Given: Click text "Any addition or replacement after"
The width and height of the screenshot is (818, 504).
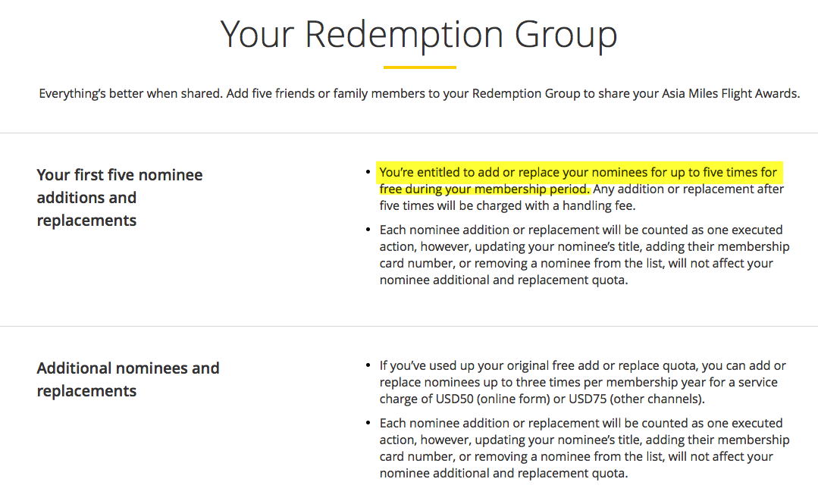Looking at the screenshot, I should click(x=688, y=189).
